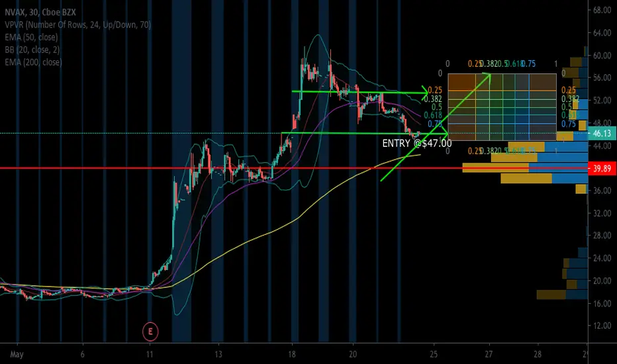617x364 pixels.
Task: Click the '13' date axis label
Action: click(x=218, y=354)
